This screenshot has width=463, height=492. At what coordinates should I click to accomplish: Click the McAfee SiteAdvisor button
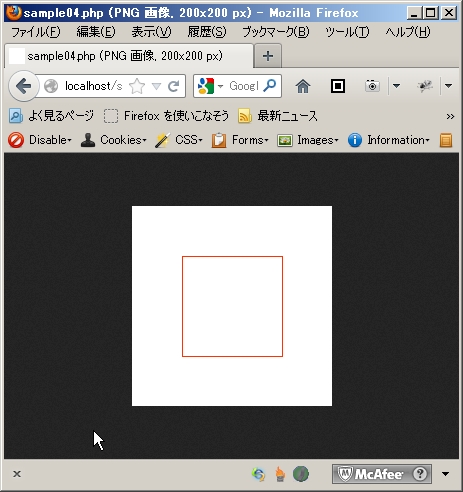382,474
